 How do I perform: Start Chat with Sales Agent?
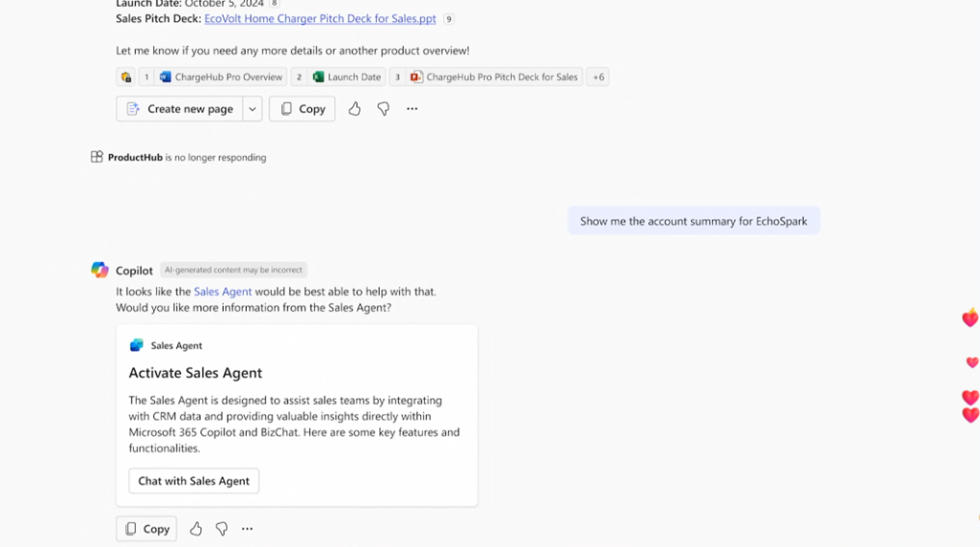point(193,481)
